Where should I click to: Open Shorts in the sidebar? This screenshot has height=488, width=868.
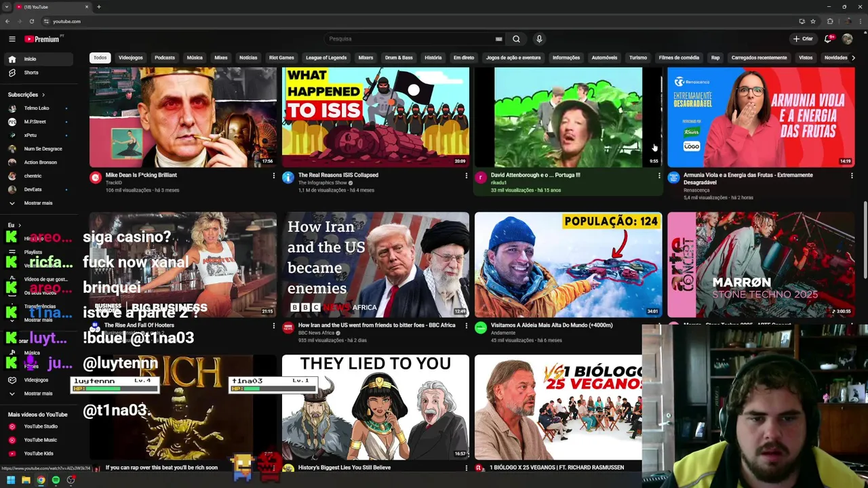tap(37, 73)
